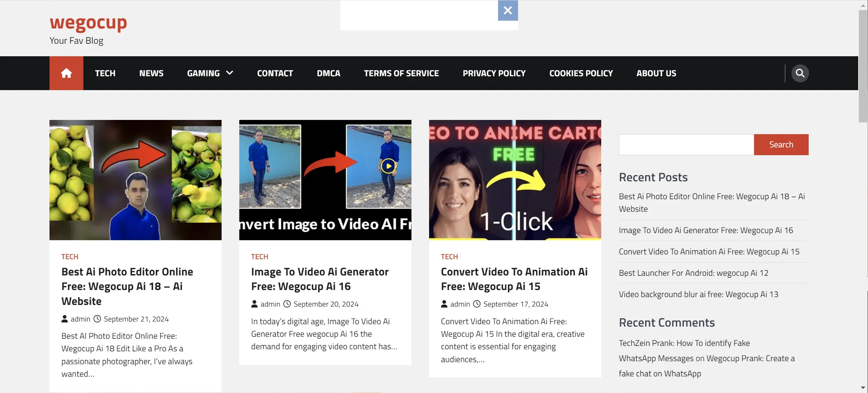The image size is (868, 393).
Task: Focus the sidebar search text field
Action: click(686, 145)
